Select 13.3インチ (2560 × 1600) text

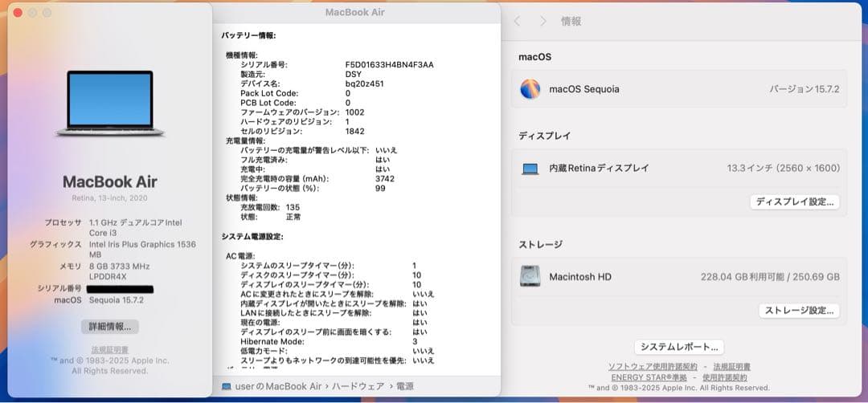coord(784,169)
